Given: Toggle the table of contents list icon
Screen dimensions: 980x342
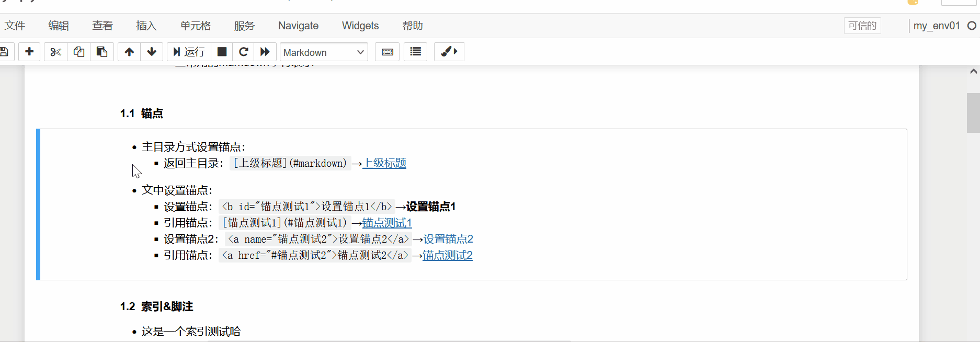Looking at the screenshot, I should [x=416, y=52].
